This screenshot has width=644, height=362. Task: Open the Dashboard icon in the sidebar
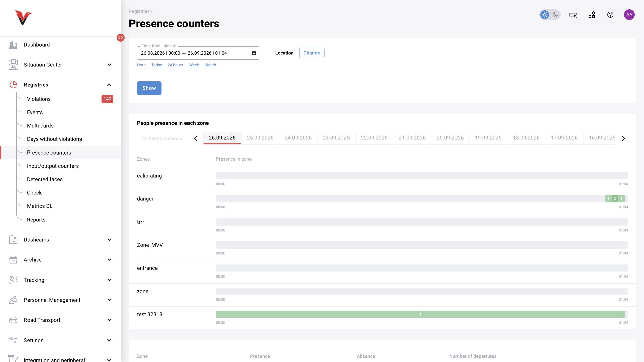click(13, 45)
